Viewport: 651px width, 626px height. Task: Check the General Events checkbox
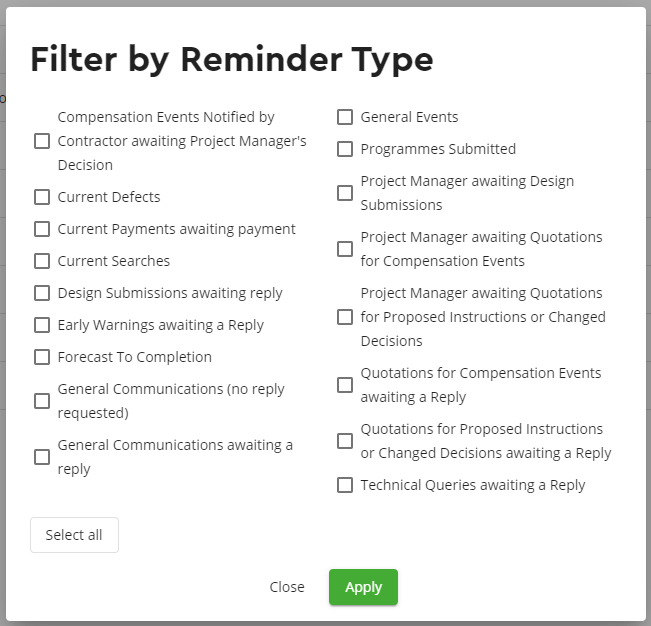click(345, 117)
